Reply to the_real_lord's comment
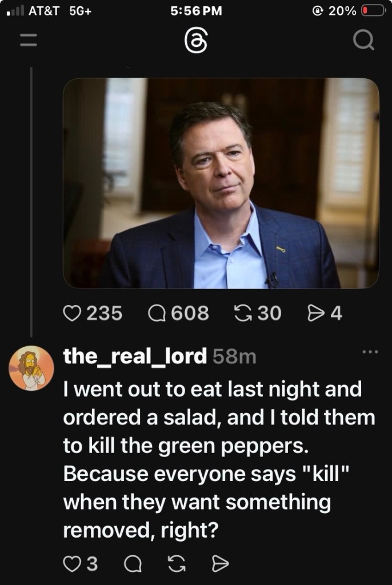The image size is (392, 585). click(133, 564)
